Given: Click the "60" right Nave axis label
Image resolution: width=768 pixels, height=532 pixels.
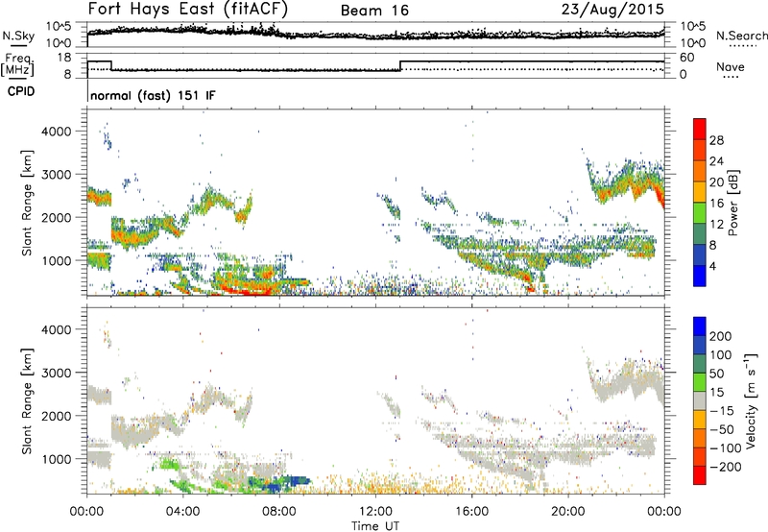Looking at the screenshot, I should point(686,58).
